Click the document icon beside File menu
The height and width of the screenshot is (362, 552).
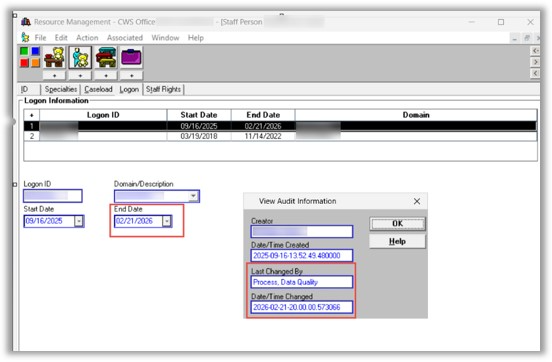tap(25, 37)
